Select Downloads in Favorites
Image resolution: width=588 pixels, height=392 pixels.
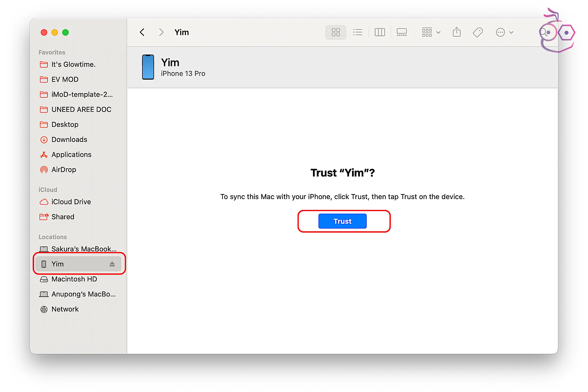[x=69, y=140]
